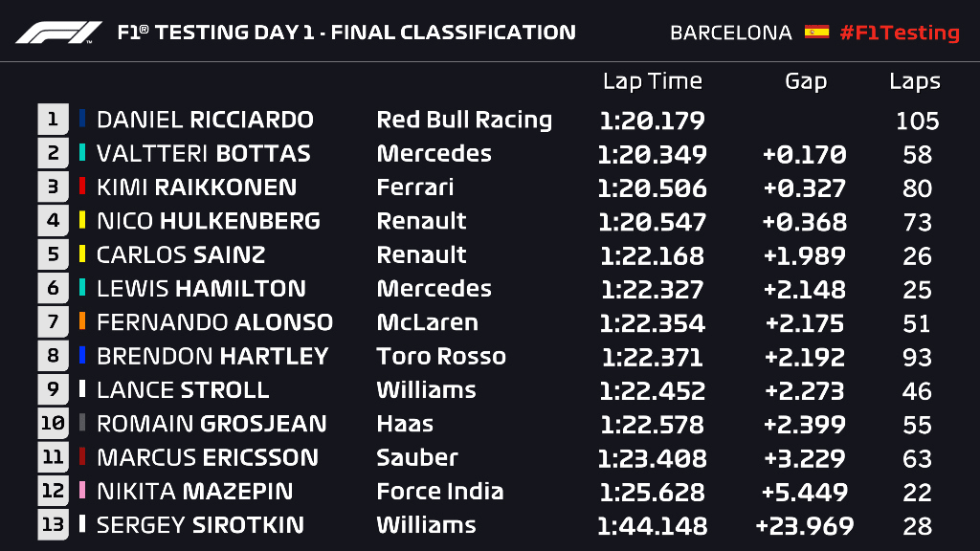980x551 pixels.
Task: Click Ricciardo's dark blue team color bar
Action: (82, 120)
